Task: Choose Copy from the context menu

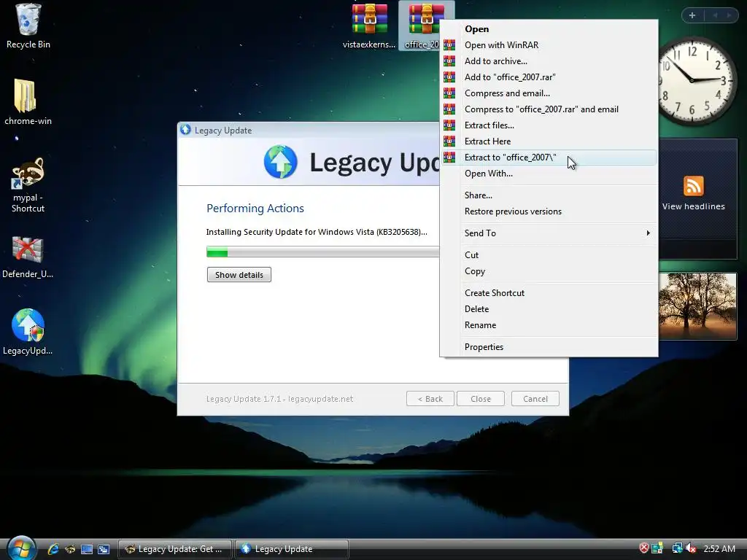Action: point(549,271)
